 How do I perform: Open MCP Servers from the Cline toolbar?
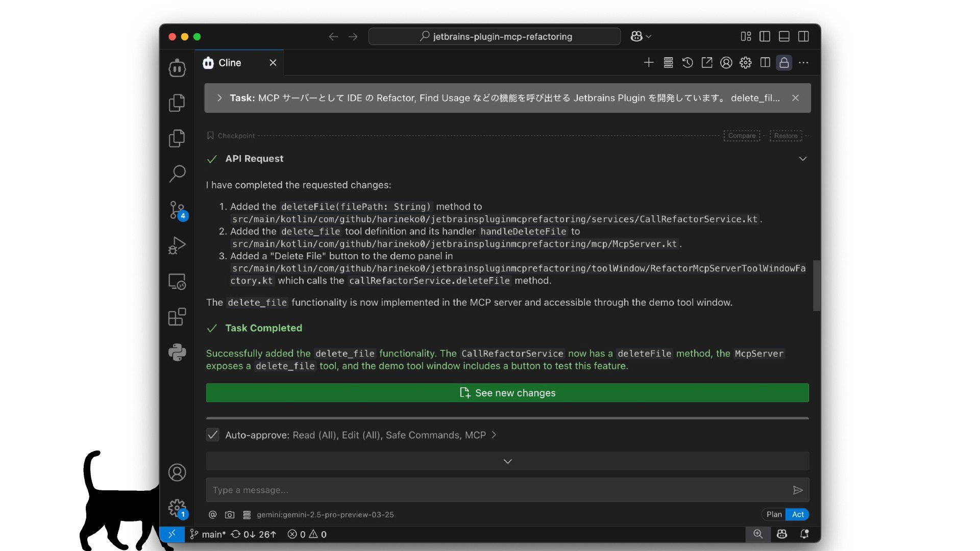point(668,63)
